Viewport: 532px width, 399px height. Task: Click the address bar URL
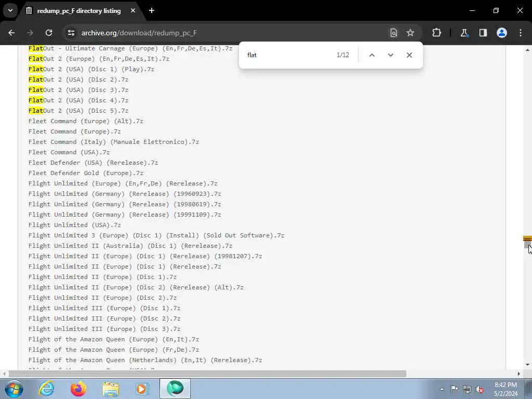pyautogui.click(x=139, y=33)
